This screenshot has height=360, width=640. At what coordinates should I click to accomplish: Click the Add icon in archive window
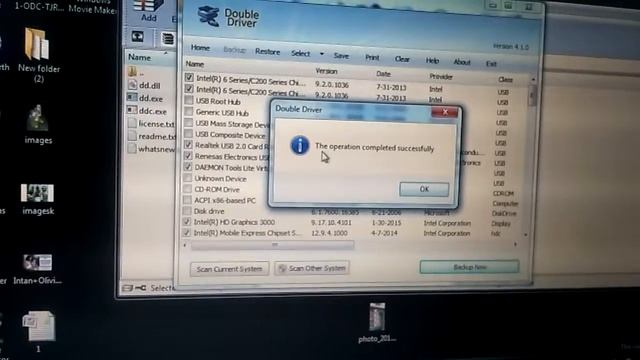[x=148, y=11]
